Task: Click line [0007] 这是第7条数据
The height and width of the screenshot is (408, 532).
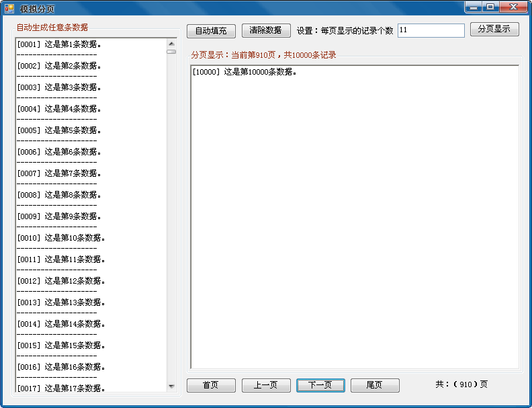Action: click(59, 173)
